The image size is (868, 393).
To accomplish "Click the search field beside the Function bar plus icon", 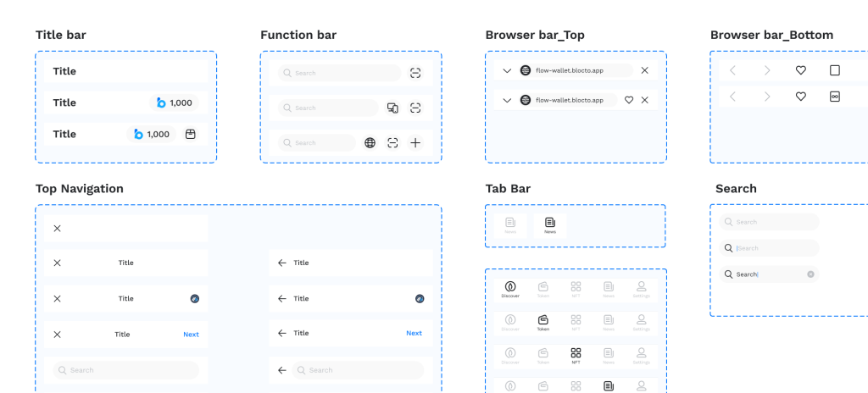I will point(317,143).
